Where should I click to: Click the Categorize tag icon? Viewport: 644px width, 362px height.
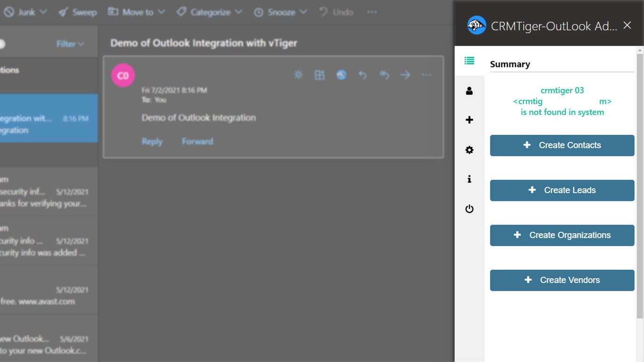[x=182, y=12]
